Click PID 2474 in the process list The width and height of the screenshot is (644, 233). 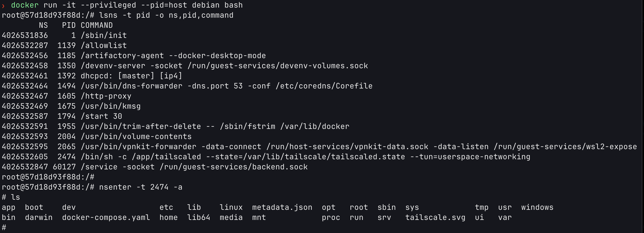pos(66,157)
